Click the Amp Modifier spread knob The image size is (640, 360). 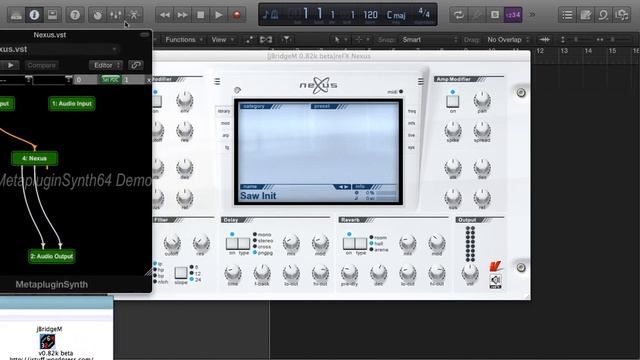point(482,130)
